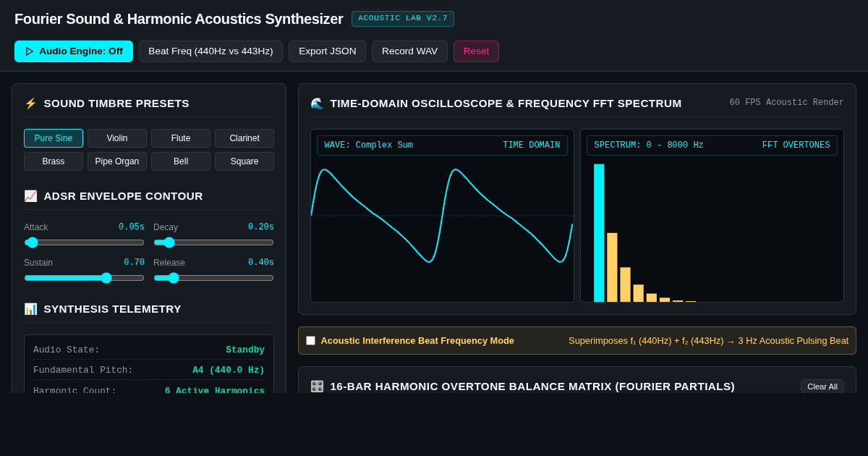Turn on the Audio Engine

point(74,51)
